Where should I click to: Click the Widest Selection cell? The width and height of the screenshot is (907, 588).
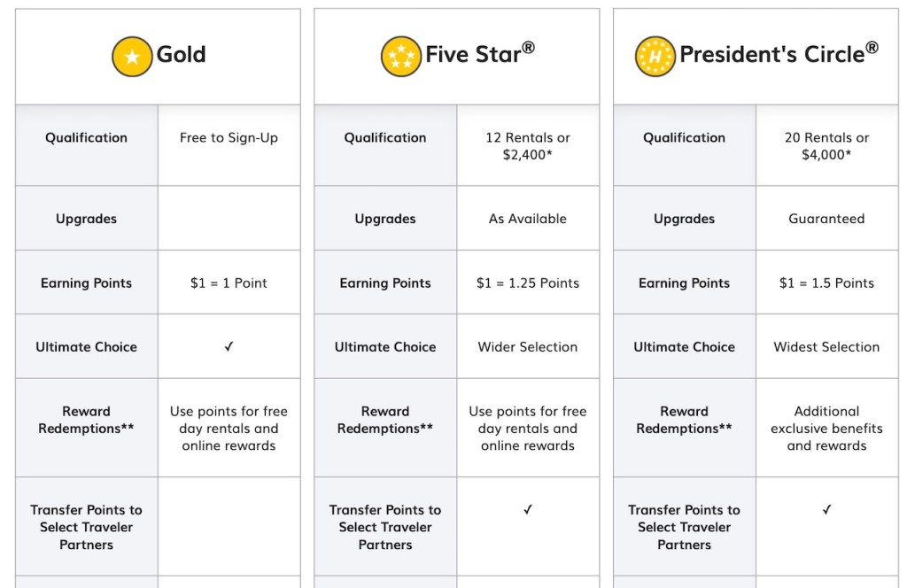(x=826, y=347)
